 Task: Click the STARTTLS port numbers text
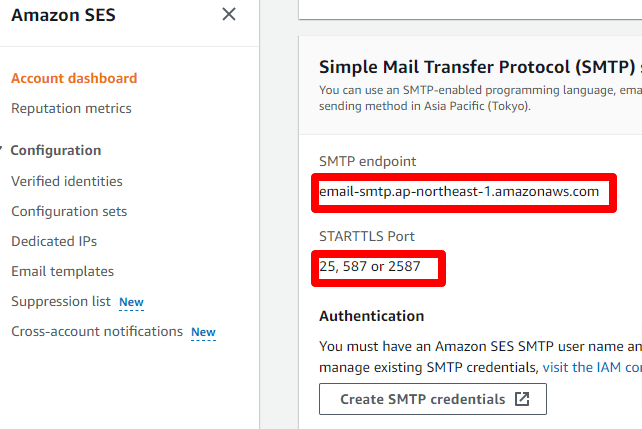tap(370, 266)
